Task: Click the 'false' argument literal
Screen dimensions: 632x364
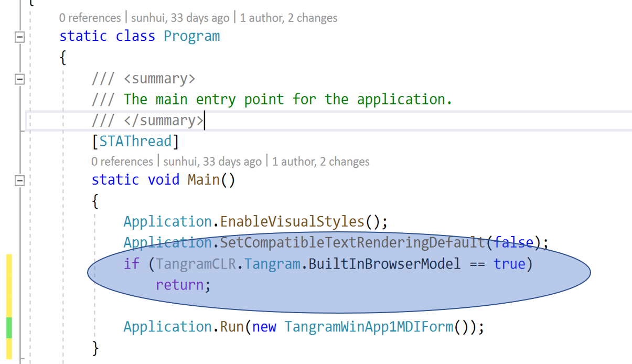Action: click(x=513, y=242)
